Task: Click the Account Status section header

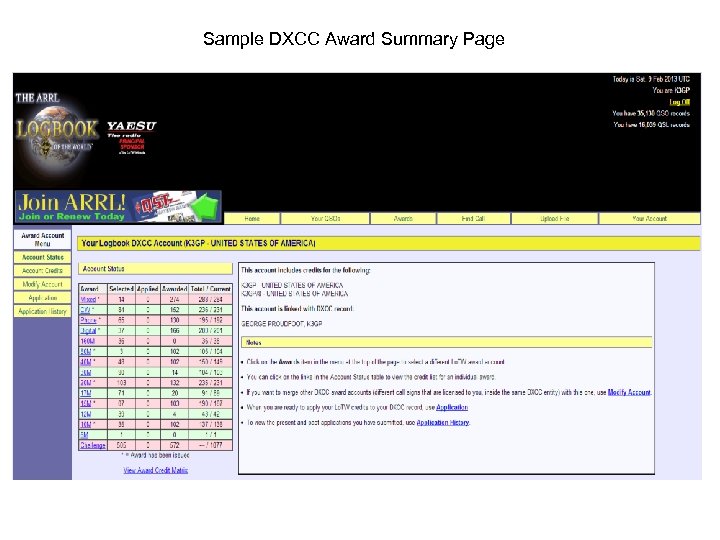Action: (x=156, y=269)
